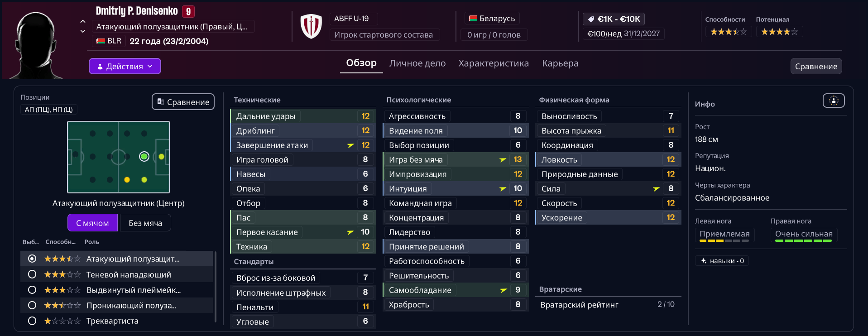Click the ABFF U-19 club crest icon
Viewport: 868px width, 336px height.
(x=311, y=26)
